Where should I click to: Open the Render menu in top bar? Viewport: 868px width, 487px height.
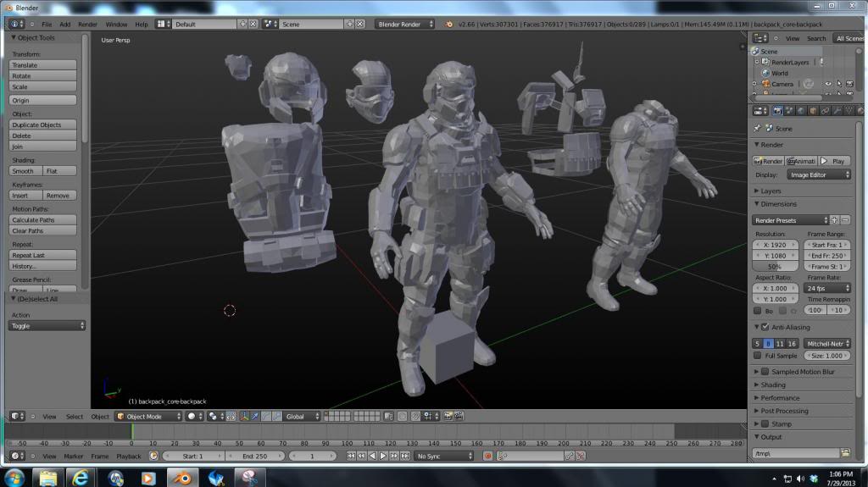point(87,25)
